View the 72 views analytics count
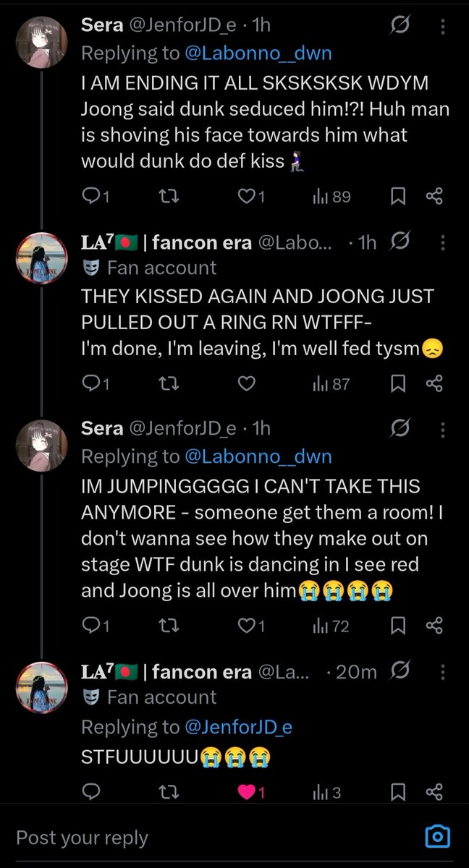 click(x=331, y=626)
